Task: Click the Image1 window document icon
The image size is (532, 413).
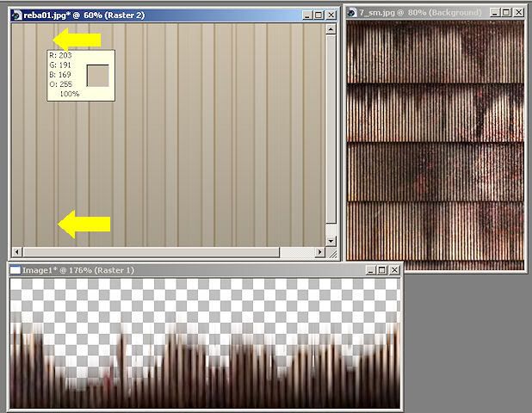Action: 15,270
